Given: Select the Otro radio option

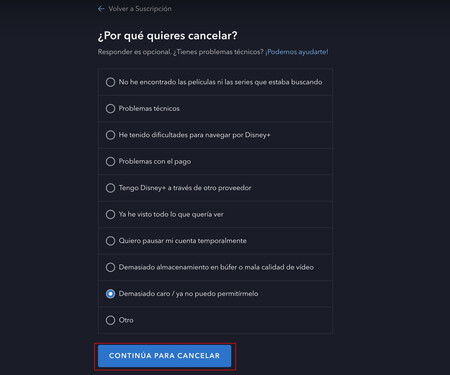Looking at the screenshot, I should coord(110,320).
